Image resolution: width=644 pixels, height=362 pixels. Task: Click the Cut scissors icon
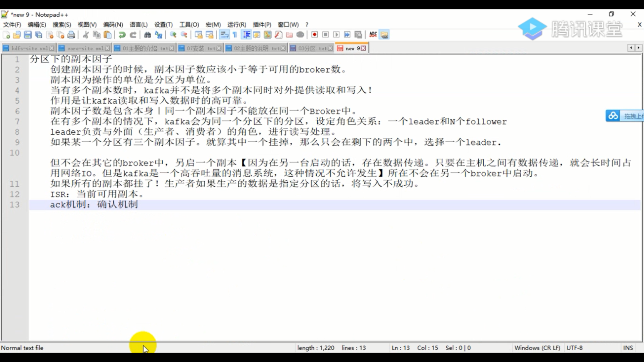click(86, 35)
